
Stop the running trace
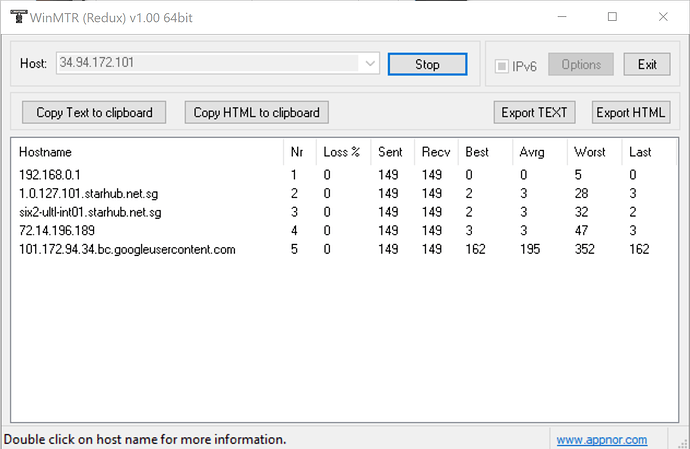pyautogui.click(x=427, y=64)
